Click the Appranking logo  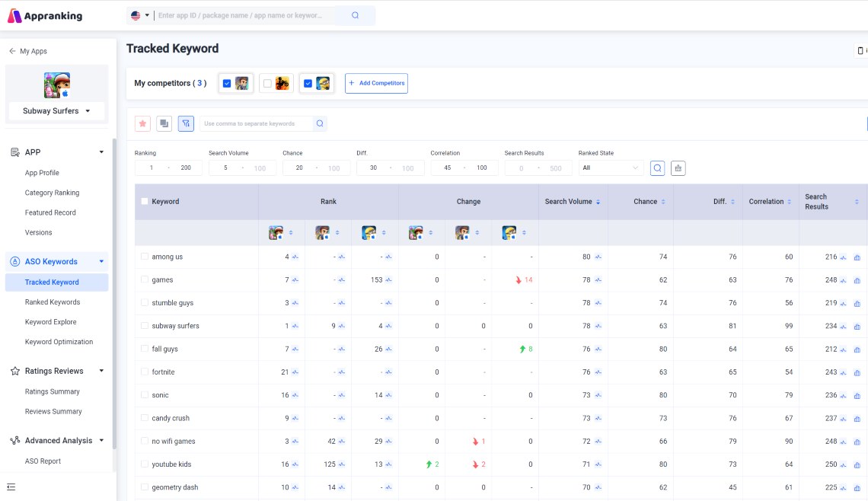click(45, 15)
